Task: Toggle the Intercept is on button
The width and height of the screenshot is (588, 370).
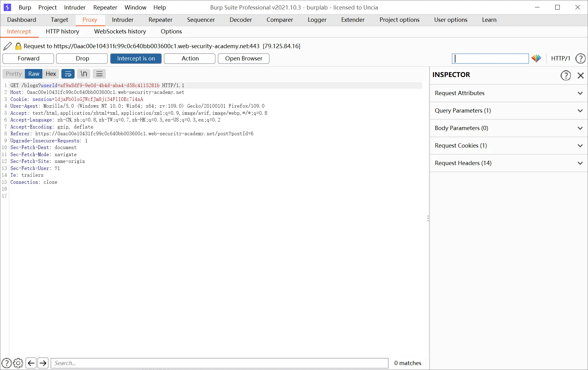Action: pos(136,58)
